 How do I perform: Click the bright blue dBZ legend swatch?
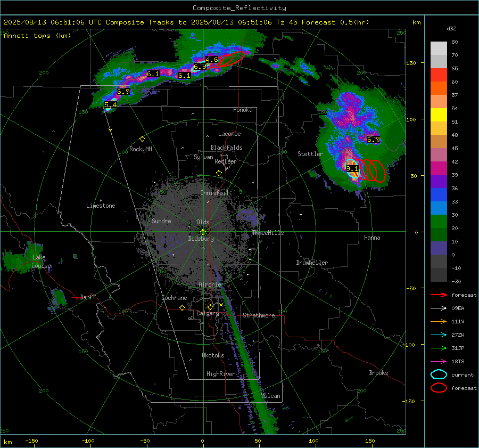[x=439, y=194]
